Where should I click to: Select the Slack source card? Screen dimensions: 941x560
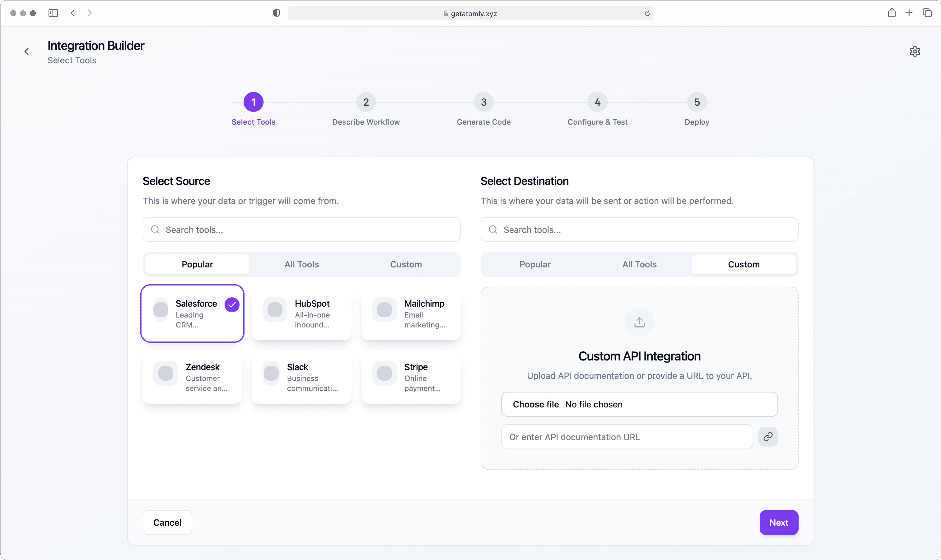tap(302, 377)
